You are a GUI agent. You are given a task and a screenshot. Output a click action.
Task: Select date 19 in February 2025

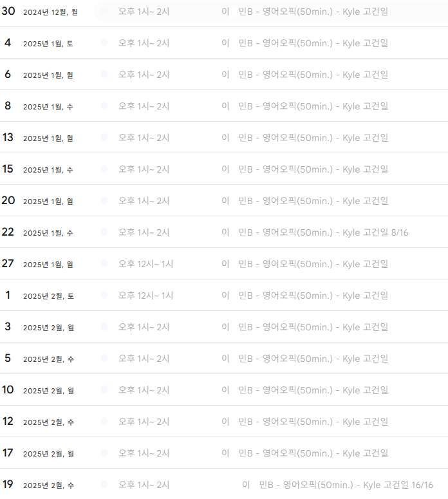8,484
